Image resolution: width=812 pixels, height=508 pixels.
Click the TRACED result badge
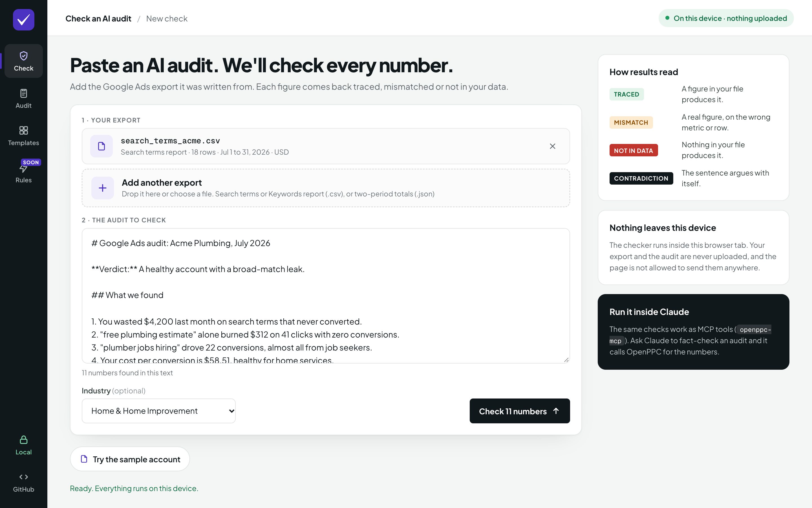pyautogui.click(x=626, y=95)
